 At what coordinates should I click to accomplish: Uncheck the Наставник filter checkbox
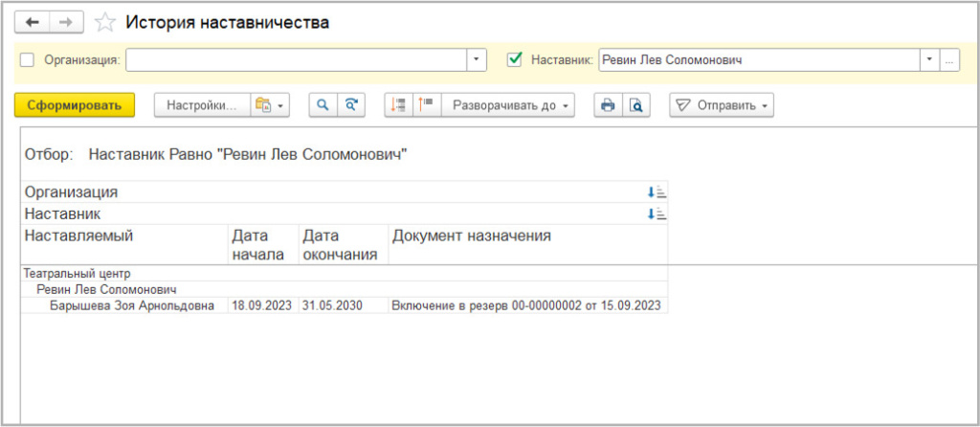[x=515, y=59]
